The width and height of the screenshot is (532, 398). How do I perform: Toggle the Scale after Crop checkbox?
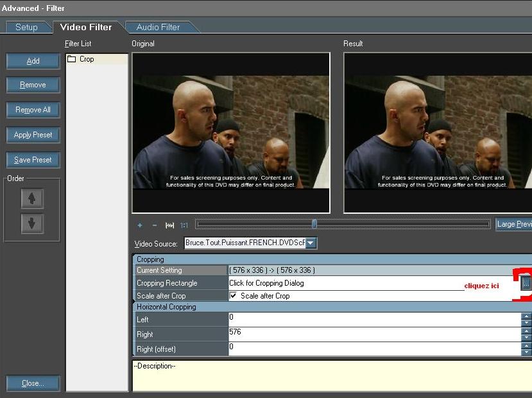[234, 295]
